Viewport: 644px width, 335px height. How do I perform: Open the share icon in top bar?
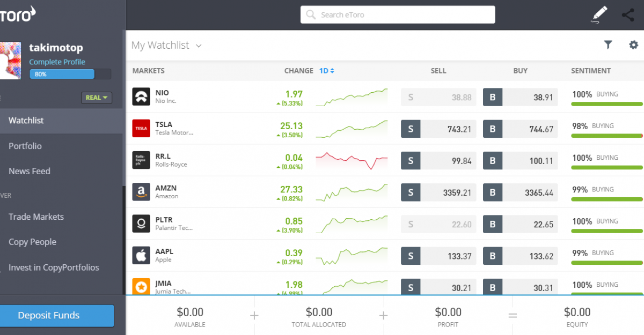click(628, 14)
